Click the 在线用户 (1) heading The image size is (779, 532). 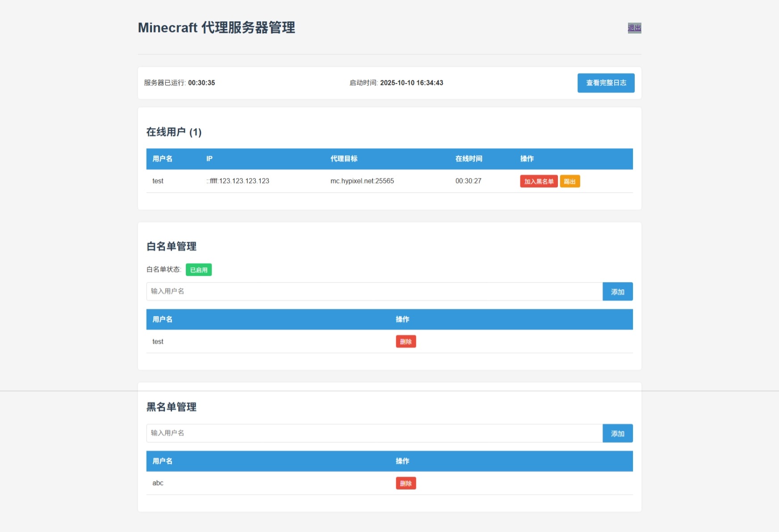click(174, 132)
